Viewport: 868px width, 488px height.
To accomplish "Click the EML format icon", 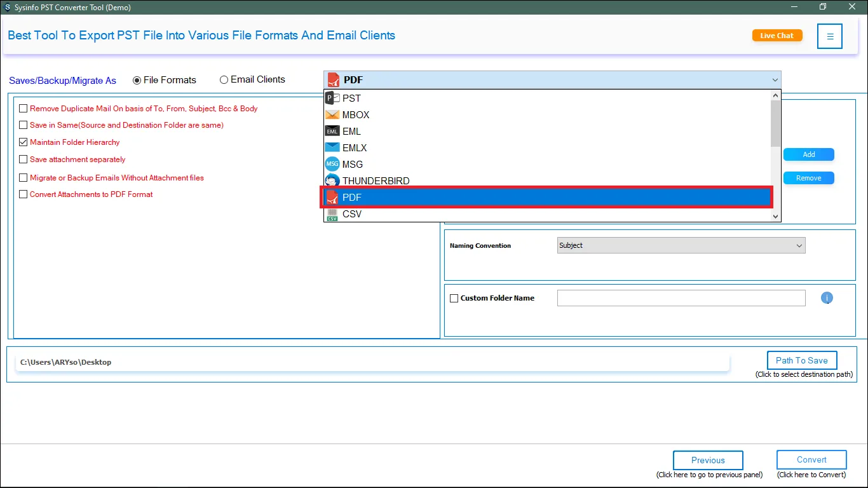I will click(x=332, y=132).
